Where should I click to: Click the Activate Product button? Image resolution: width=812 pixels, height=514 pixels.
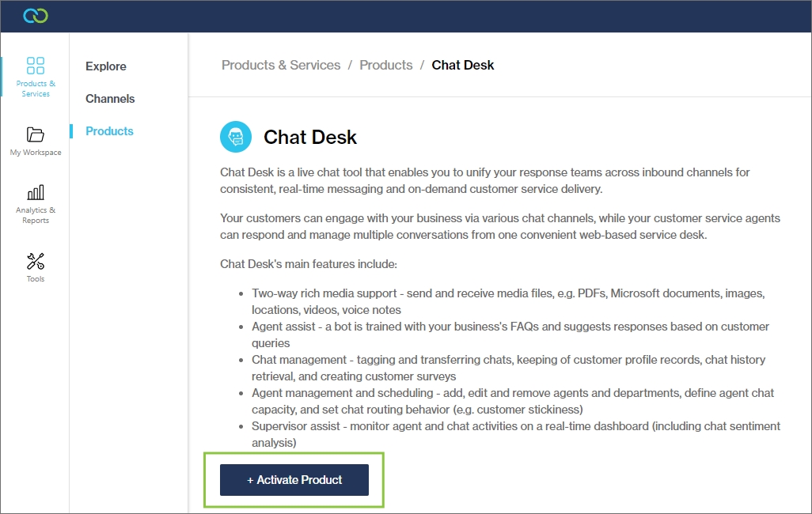(x=294, y=479)
